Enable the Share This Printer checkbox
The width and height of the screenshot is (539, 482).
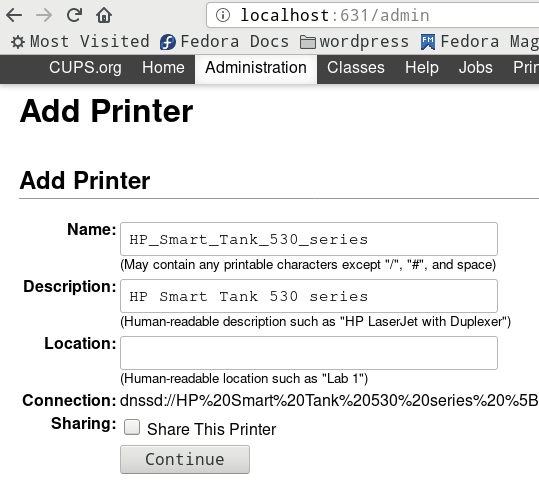pyautogui.click(x=132, y=428)
